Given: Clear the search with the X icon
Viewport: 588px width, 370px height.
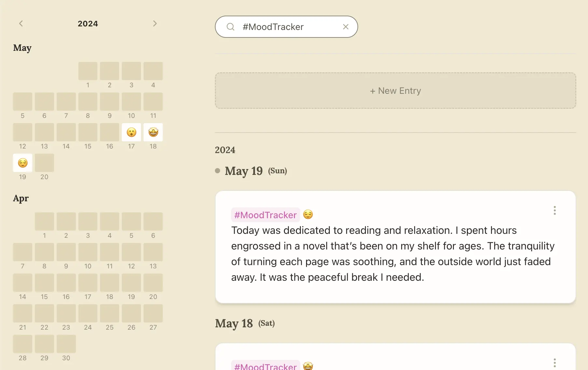Looking at the screenshot, I should pos(346,27).
